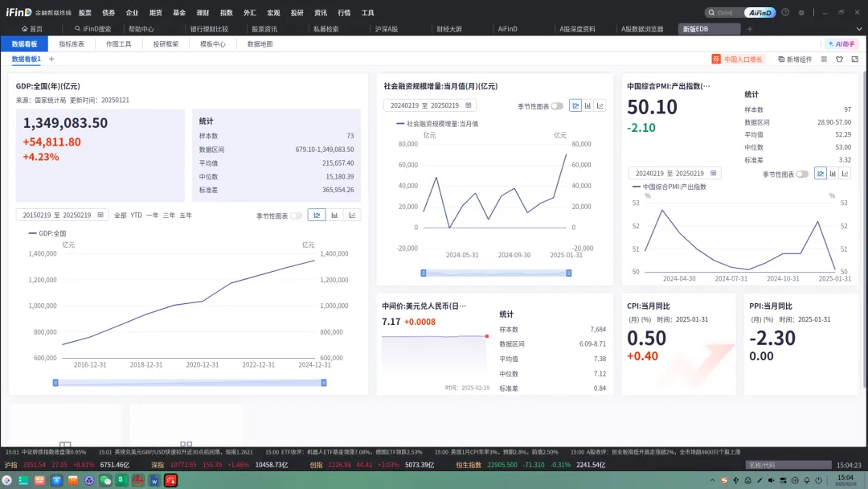Switch to the 指标库表 tab

coord(72,44)
